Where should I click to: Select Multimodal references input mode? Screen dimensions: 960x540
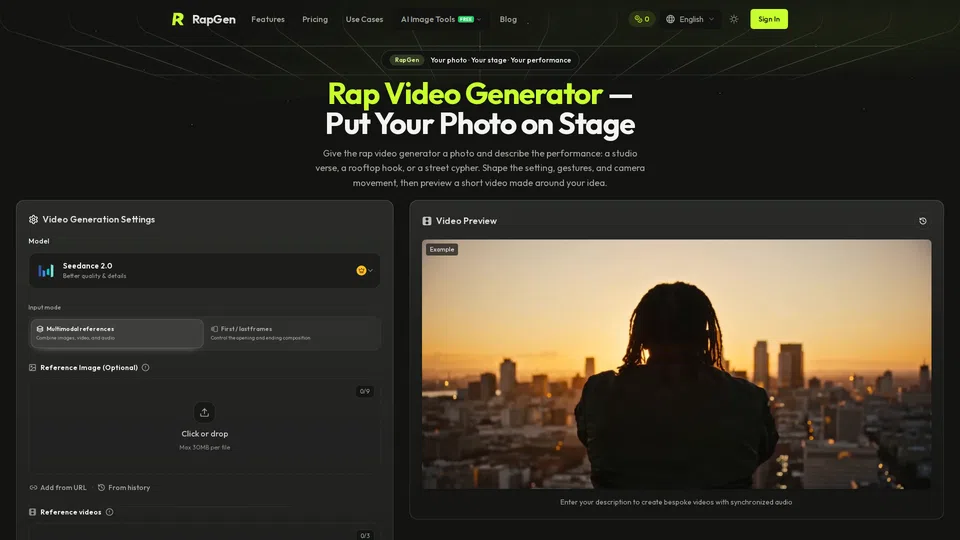tap(117, 333)
